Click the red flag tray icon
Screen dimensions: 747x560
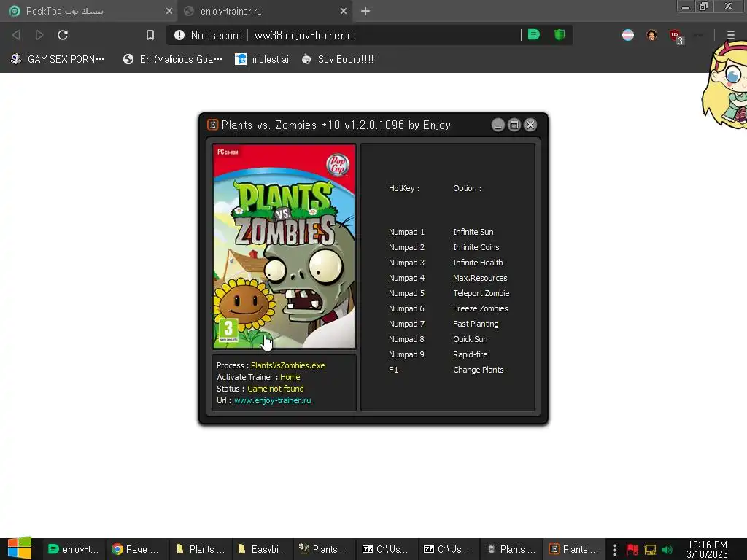pyautogui.click(x=632, y=550)
